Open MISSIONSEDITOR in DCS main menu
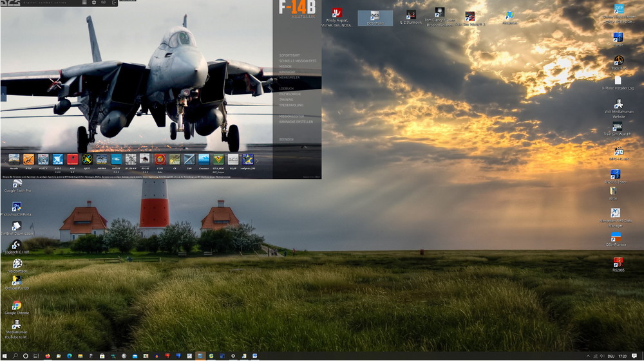The width and height of the screenshot is (644, 361). click(x=292, y=116)
